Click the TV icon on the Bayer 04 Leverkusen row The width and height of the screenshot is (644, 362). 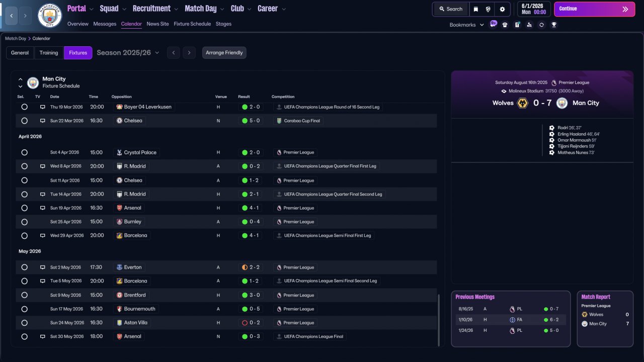(43, 107)
